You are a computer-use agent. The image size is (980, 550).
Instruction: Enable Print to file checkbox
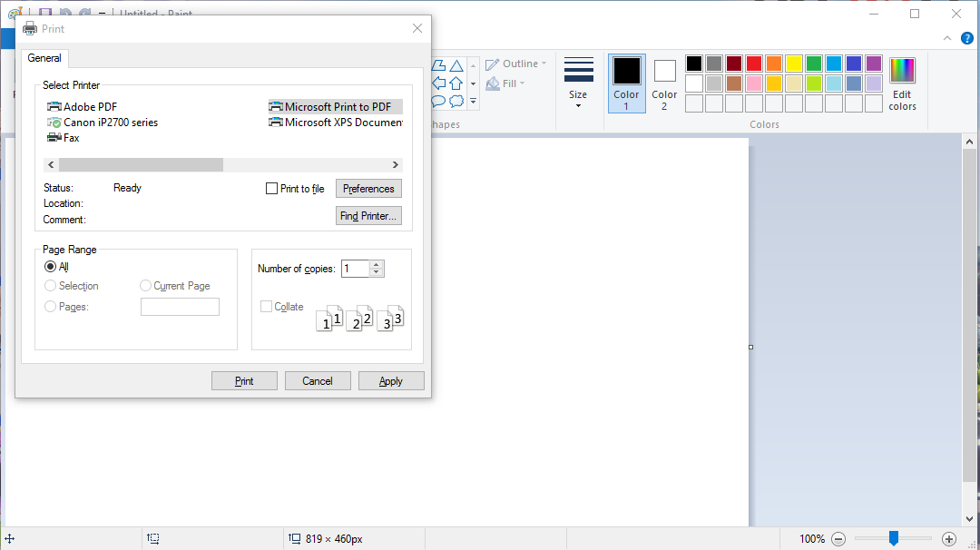click(x=271, y=189)
